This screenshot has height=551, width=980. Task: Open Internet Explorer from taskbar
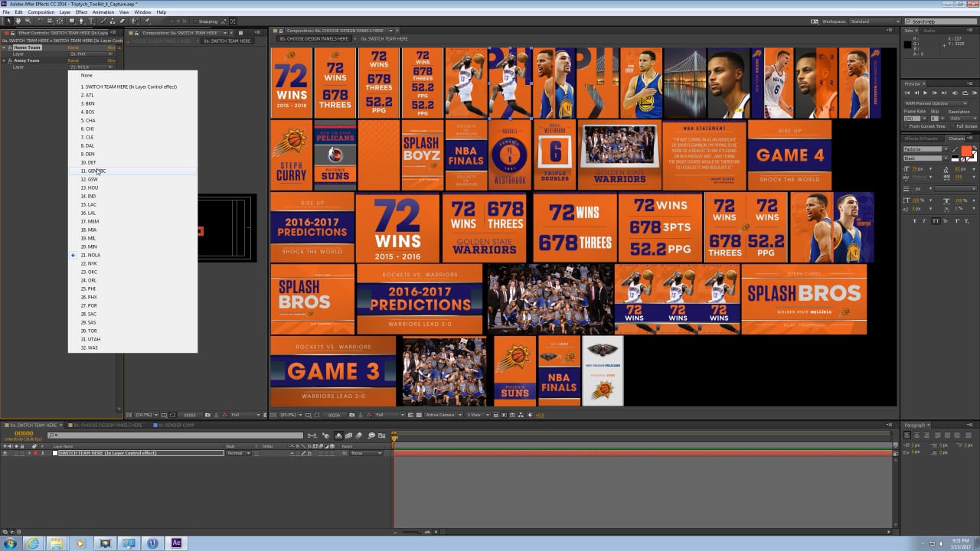pos(34,543)
